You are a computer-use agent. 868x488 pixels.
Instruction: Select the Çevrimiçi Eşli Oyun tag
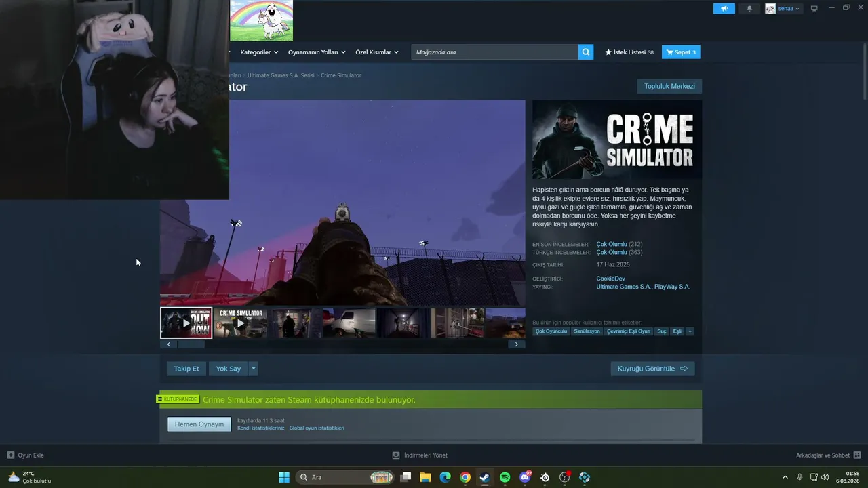pyautogui.click(x=629, y=331)
